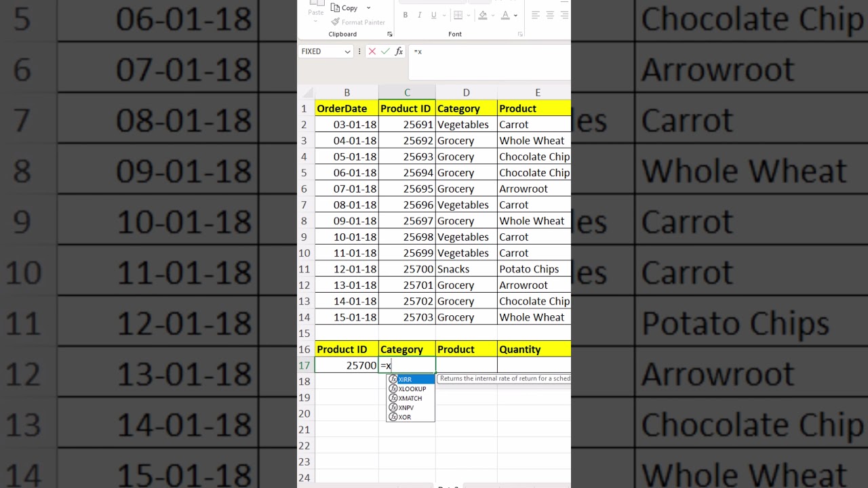Select the date cell 15-01-18
The image size is (868, 488).
(347, 317)
